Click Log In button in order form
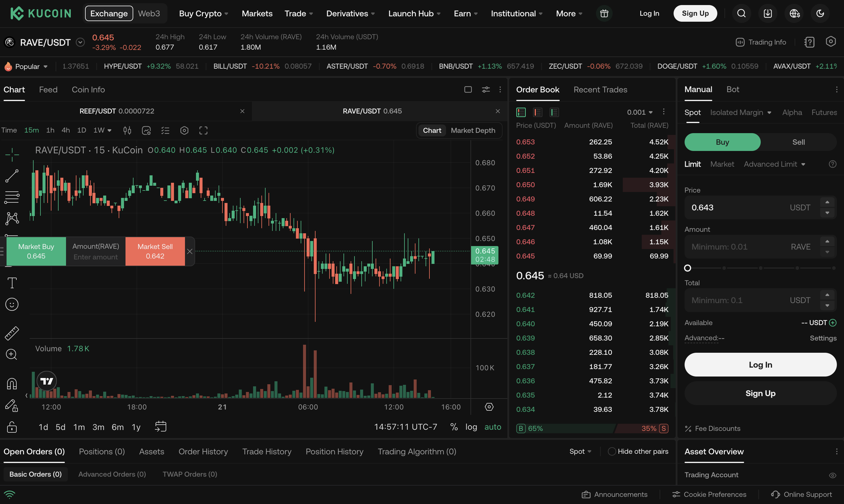844x504 pixels. tap(760, 365)
